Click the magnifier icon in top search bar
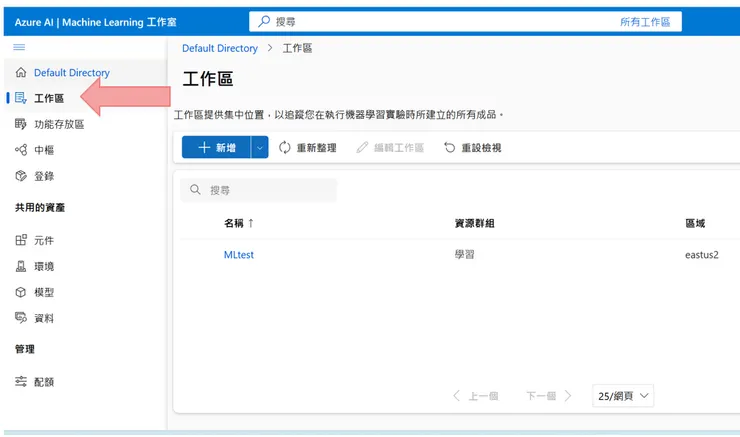This screenshot has width=740, height=437. coord(264,21)
